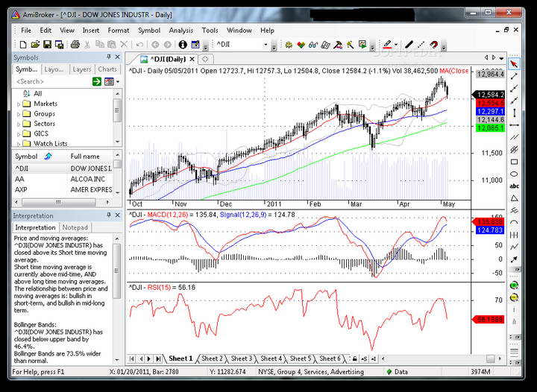The image size is (537, 392).
Task: Toggle the pin on the Interpretation panel
Action: (x=109, y=215)
